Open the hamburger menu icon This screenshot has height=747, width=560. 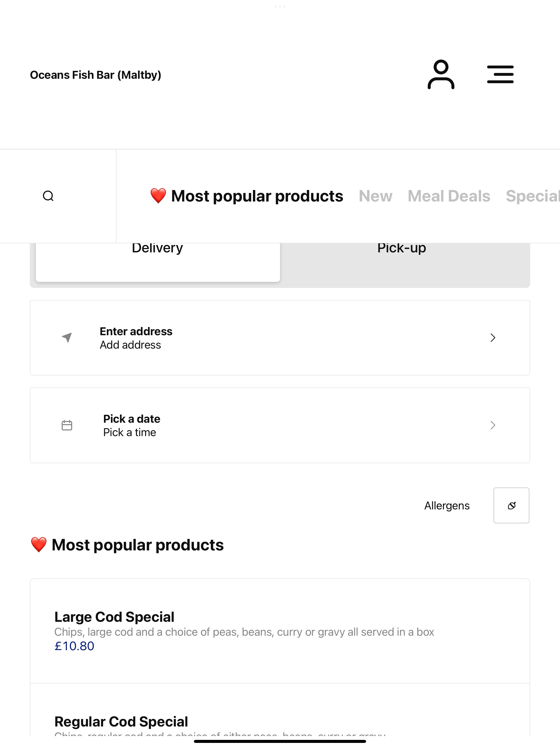point(500,74)
